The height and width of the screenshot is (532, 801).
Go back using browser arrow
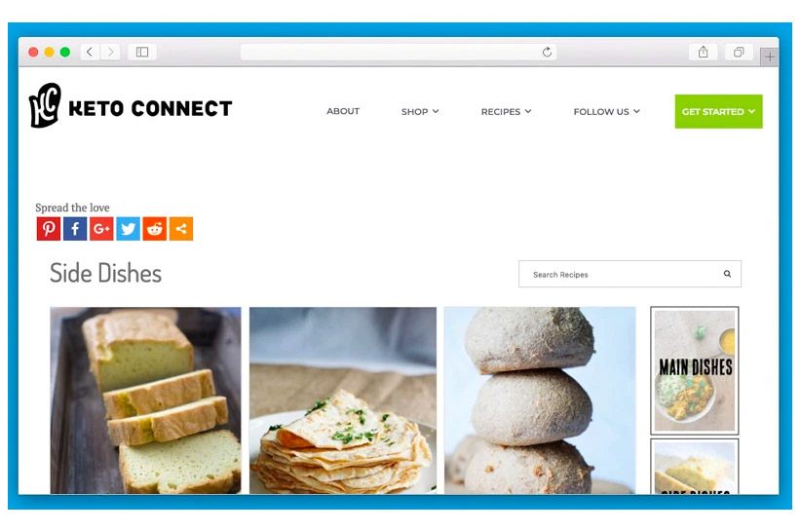pos(90,52)
